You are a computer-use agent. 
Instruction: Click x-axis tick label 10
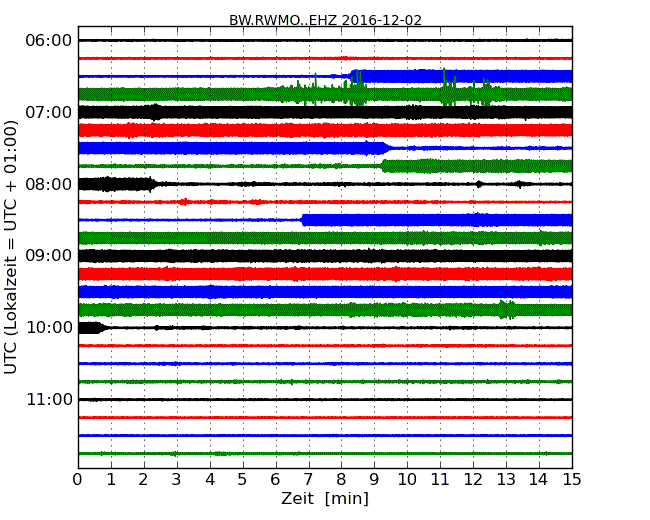tap(407, 480)
